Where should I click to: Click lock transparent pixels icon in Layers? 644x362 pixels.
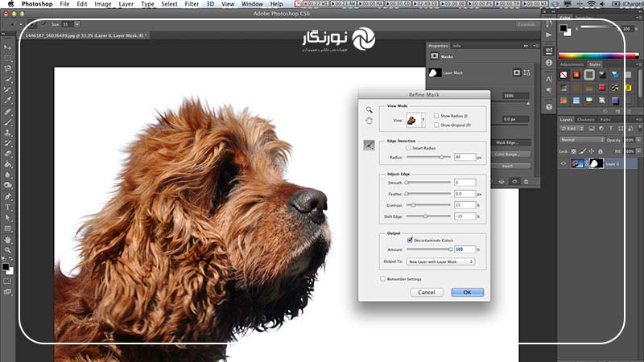pyautogui.click(x=574, y=151)
